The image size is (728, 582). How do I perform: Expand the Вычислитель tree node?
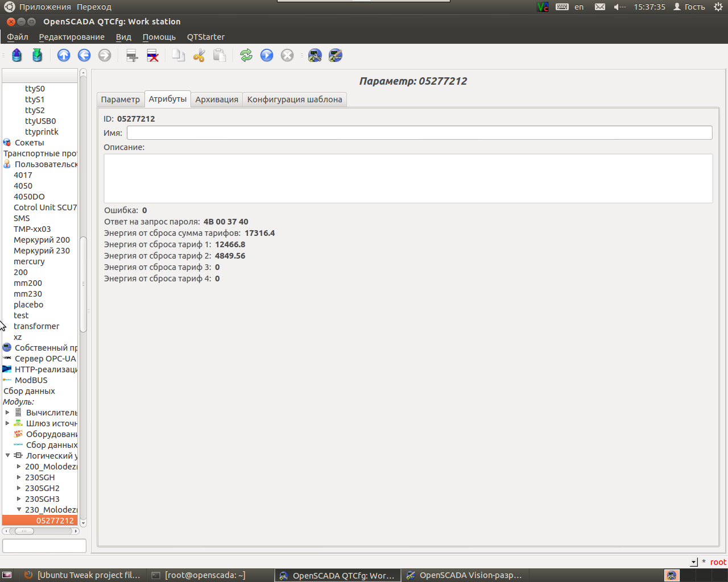pyautogui.click(x=7, y=413)
